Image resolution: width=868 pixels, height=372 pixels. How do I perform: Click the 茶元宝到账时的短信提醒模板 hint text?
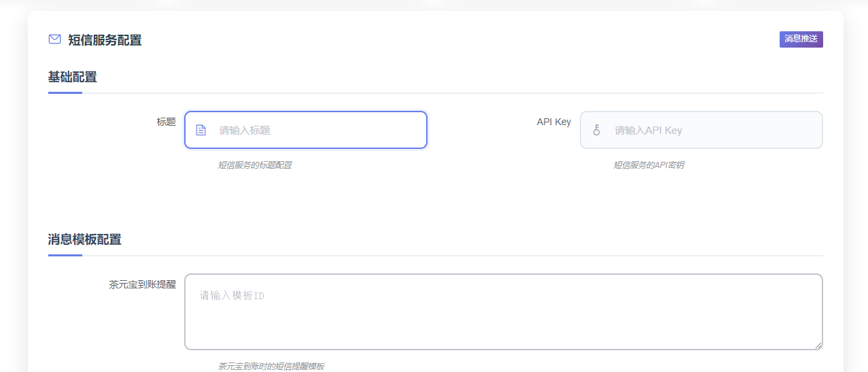271,366
